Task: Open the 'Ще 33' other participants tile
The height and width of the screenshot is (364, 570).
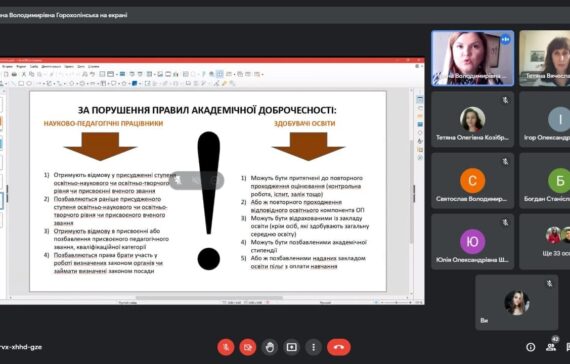Action: [545, 241]
